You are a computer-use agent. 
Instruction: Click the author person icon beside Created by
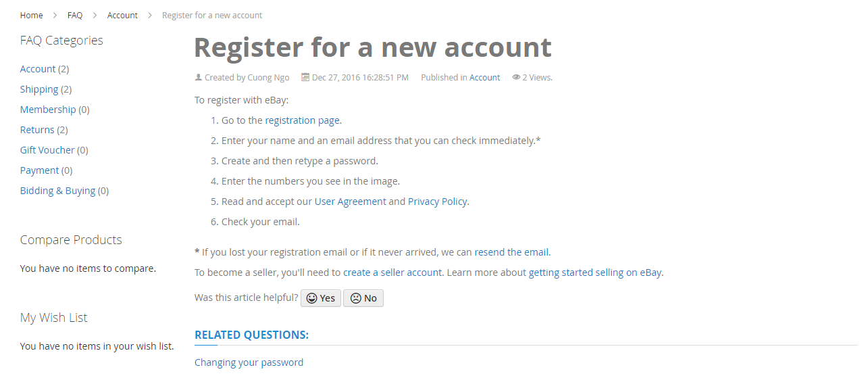(x=199, y=77)
